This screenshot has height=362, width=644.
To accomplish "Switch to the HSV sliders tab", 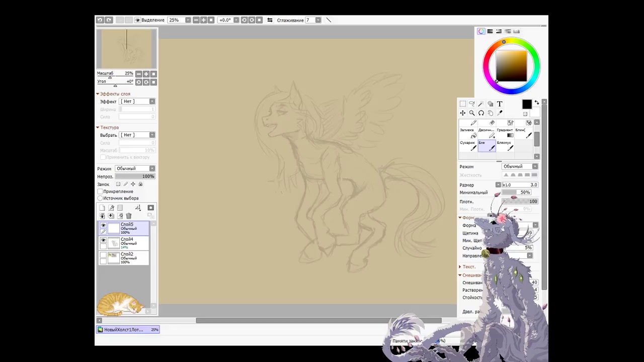I will coord(499,31).
